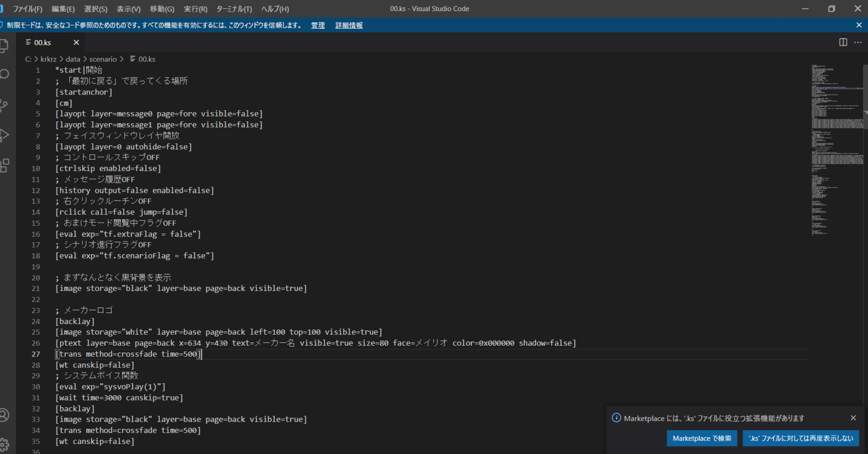Click '[layopt layer=message1 page=fore visible=false]' line
Image resolution: width=868 pixels, height=454 pixels.
tap(159, 125)
